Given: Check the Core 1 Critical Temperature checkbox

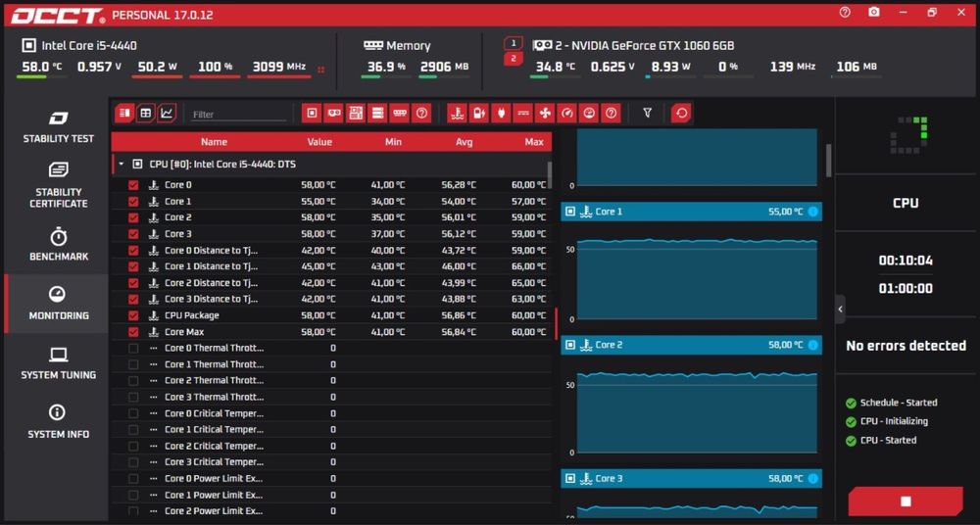Looking at the screenshot, I should coord(133,429).
